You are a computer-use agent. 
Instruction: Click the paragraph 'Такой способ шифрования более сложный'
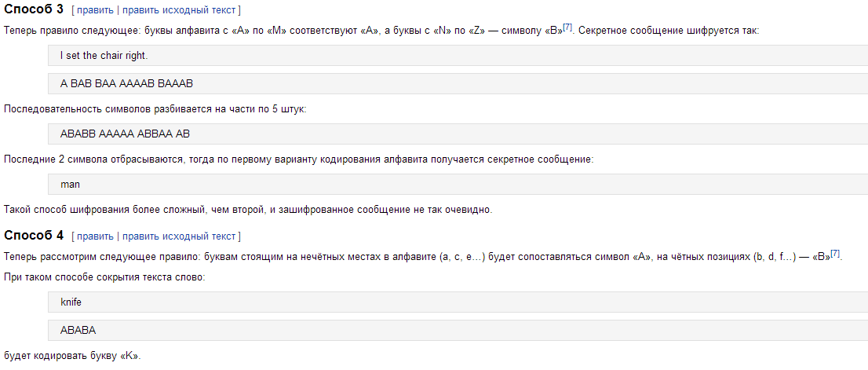248,210
